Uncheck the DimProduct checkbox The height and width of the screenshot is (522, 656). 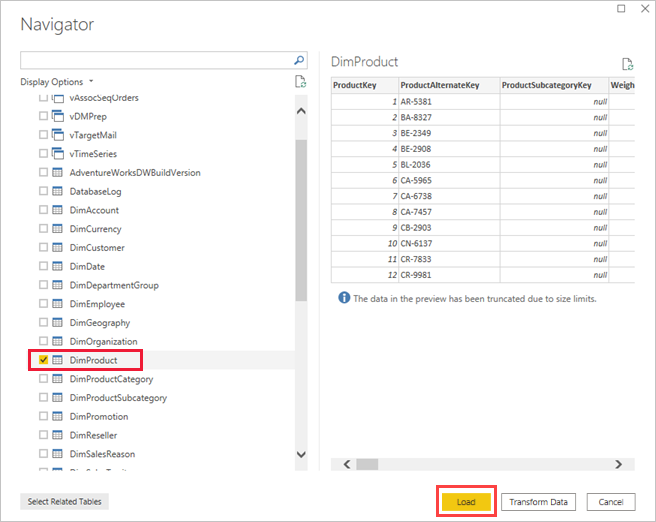[43, 360]
